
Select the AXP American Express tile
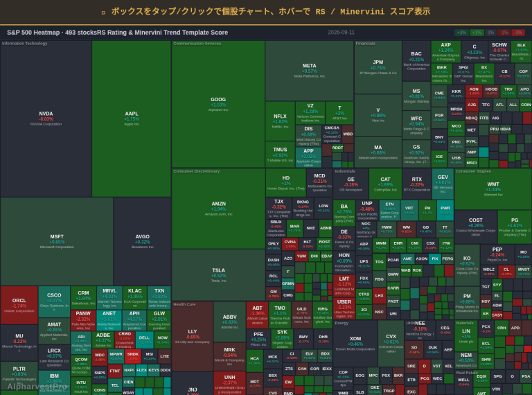tap(446, 51)
